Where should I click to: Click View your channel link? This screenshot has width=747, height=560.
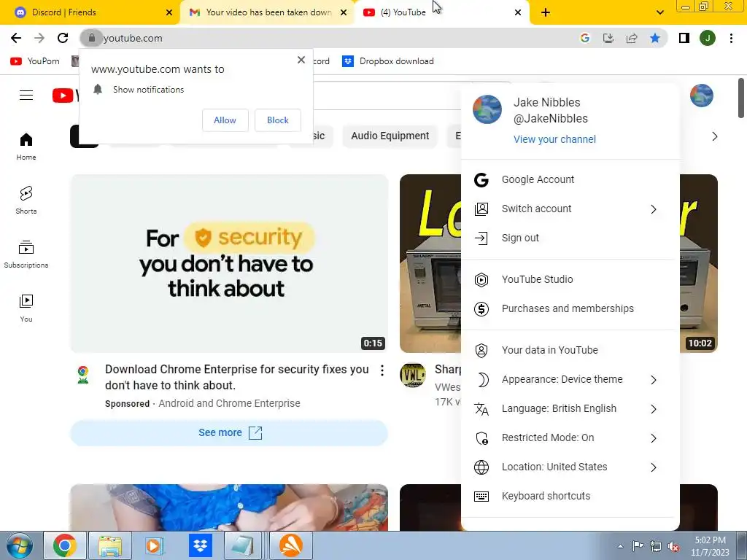click(x=554, y=139)
